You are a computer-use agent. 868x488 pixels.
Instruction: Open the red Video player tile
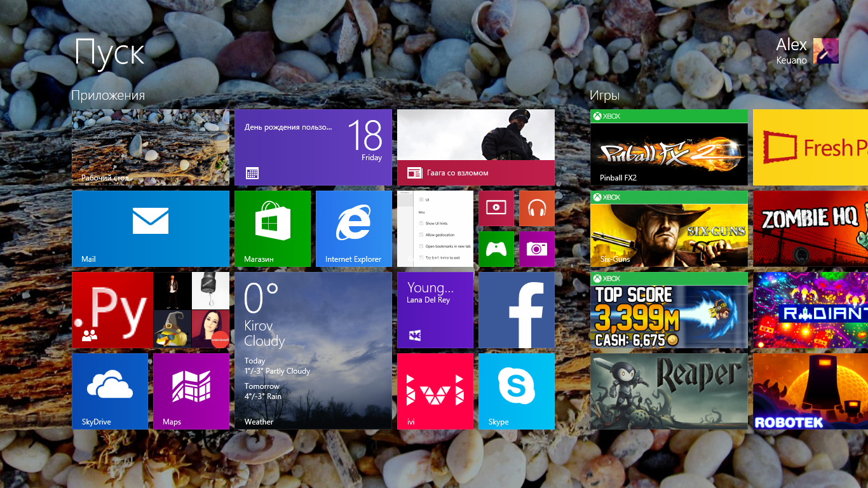[x=496, y=208]
